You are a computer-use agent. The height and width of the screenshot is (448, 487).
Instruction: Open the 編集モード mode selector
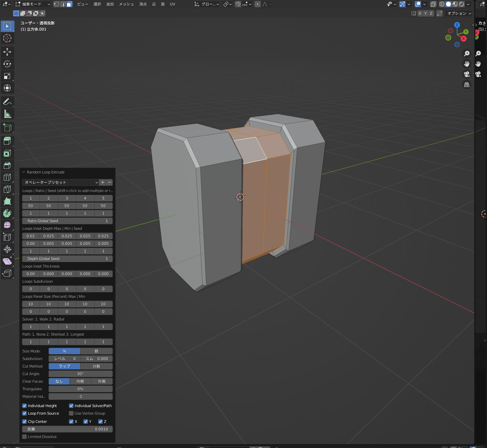point(32,4)
